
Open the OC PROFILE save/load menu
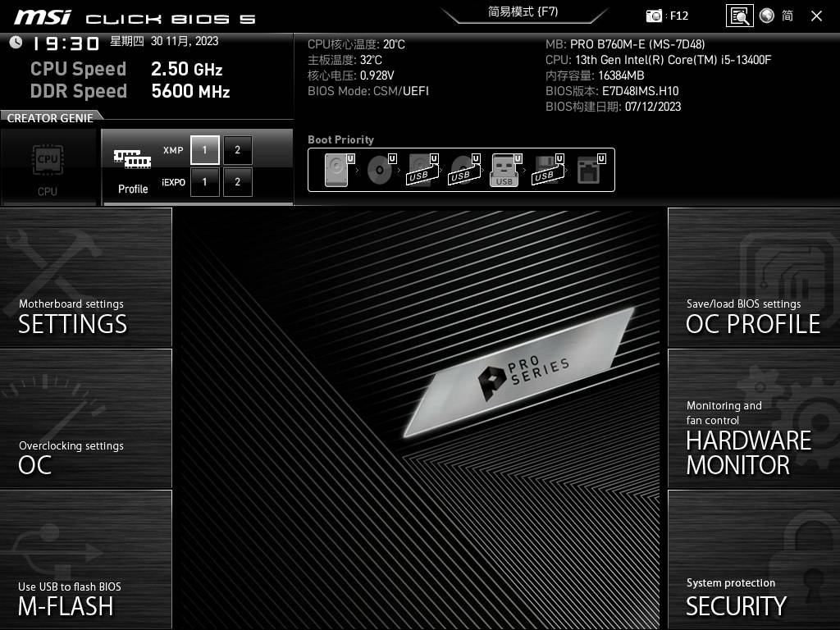pos(754,277)
